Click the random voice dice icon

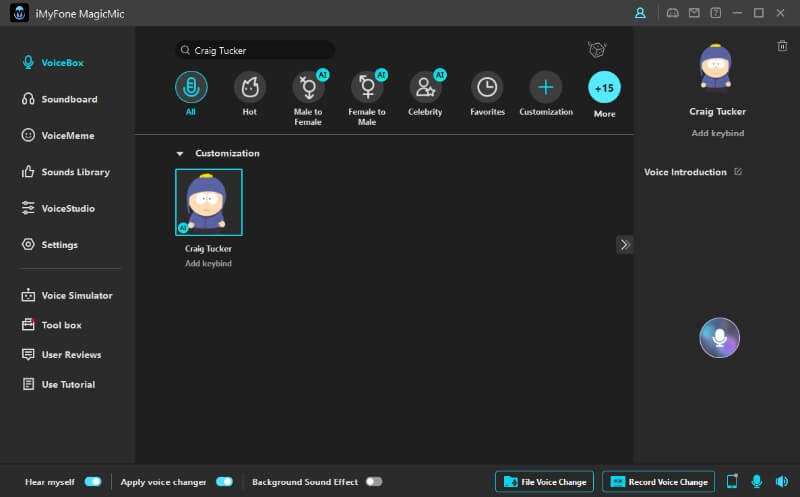(x=597, y=49)
